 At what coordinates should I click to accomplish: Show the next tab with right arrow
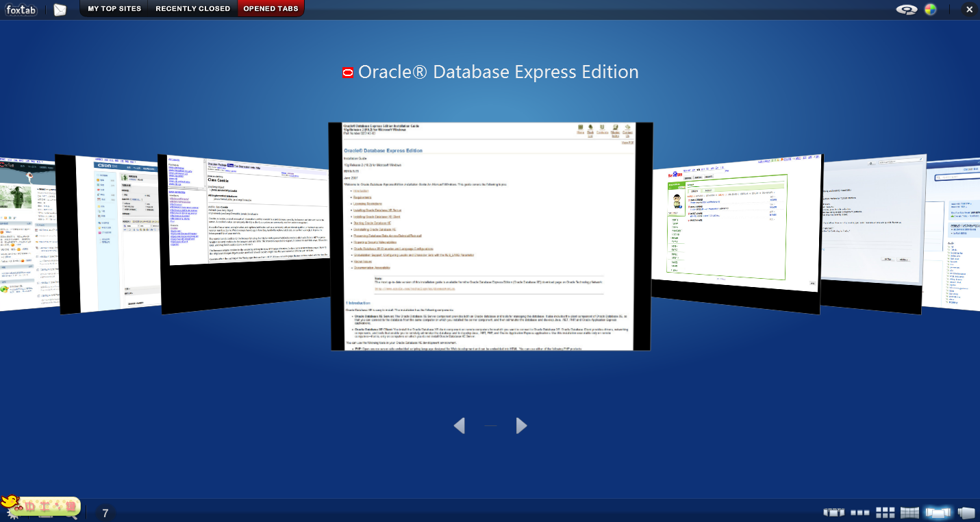pyautogui.click(x=521, y=425)
